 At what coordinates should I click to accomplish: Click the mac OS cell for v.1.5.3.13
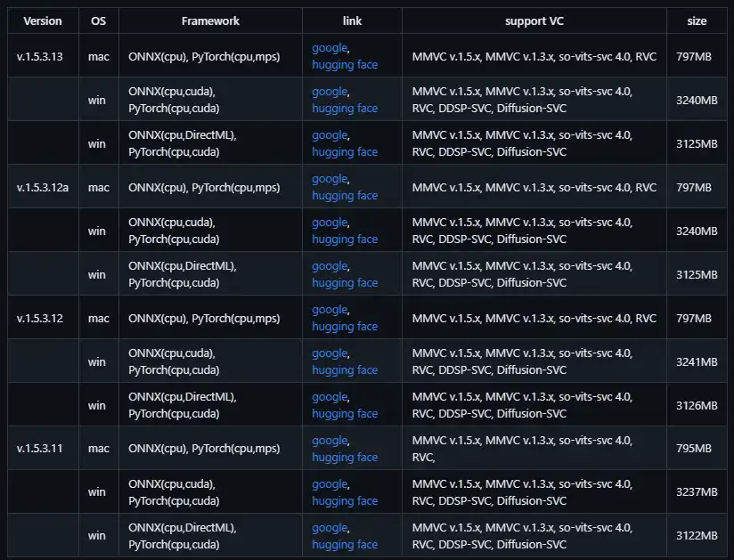[99, 57]
